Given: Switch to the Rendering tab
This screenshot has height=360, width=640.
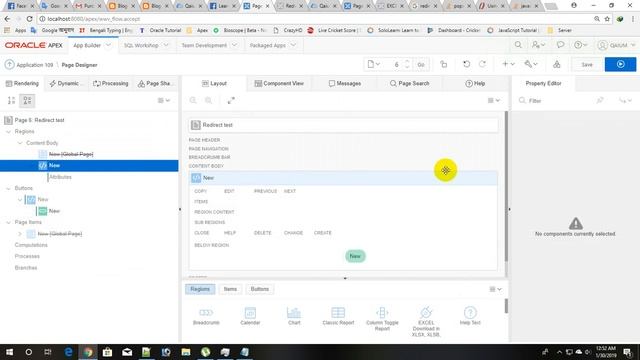Looking at the screenshot, I should 22,83.
